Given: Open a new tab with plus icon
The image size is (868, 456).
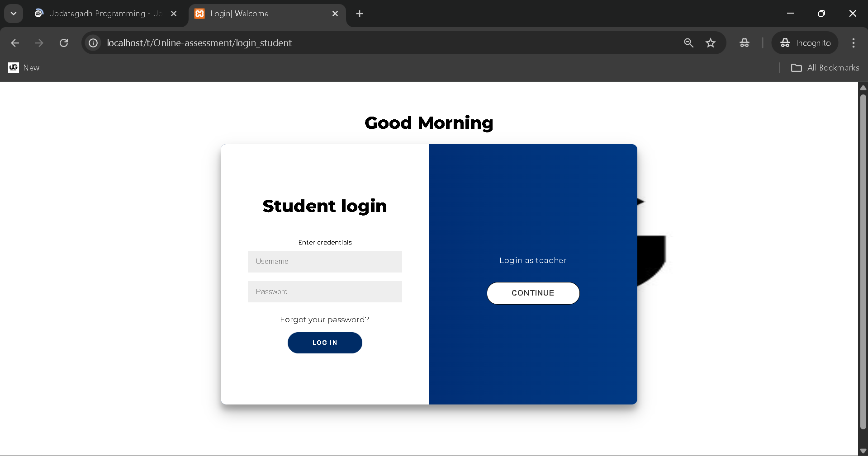Looking at the screenshot, I should [360, 14].
